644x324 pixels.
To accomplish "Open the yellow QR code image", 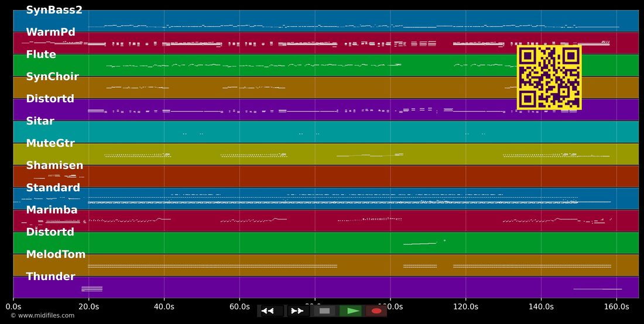I will tap(549, 78).
